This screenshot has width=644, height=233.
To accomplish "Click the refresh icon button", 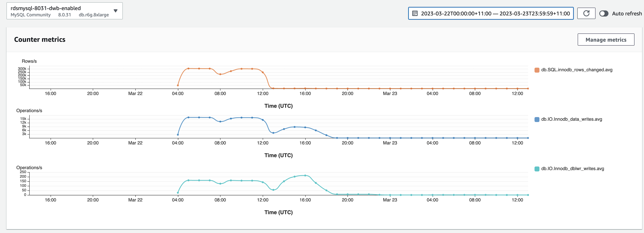I will coord(586,13).
